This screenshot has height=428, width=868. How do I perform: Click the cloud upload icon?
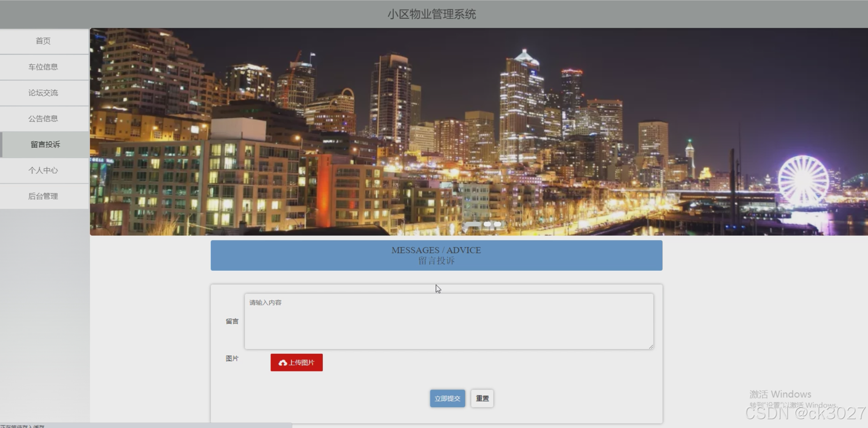[283, 363]
